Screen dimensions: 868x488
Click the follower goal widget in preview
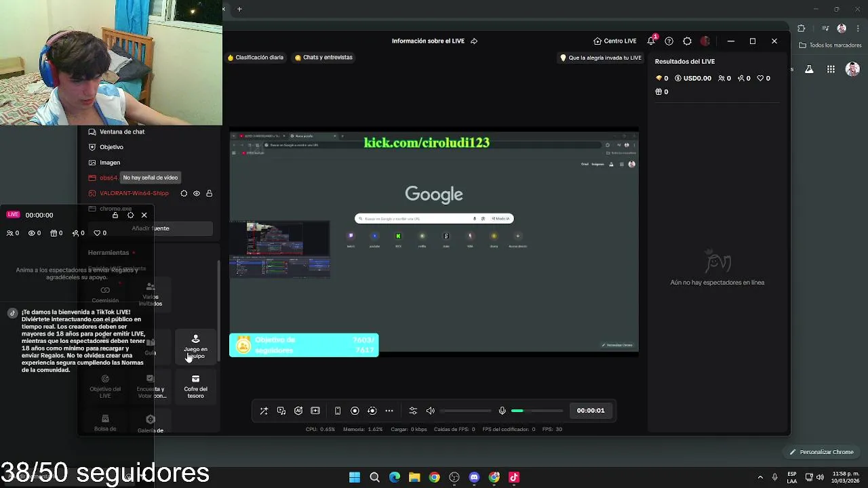[304, 345]
